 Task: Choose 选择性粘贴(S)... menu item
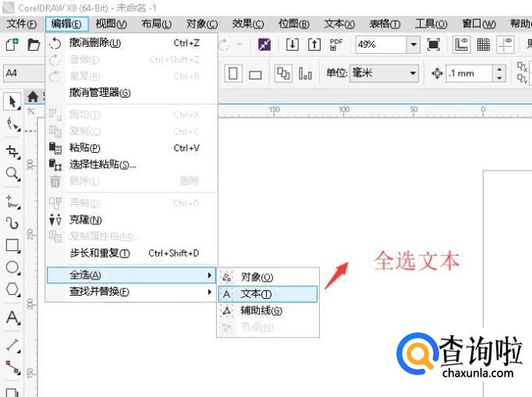click(x=131, y=165)
